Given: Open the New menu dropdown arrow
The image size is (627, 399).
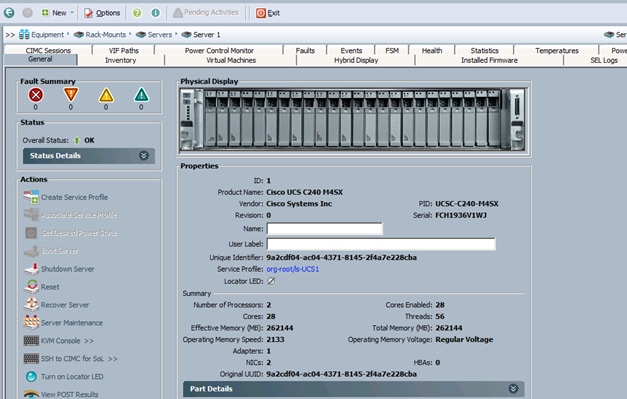Looking at the screenshot, I should coord(72,13).
